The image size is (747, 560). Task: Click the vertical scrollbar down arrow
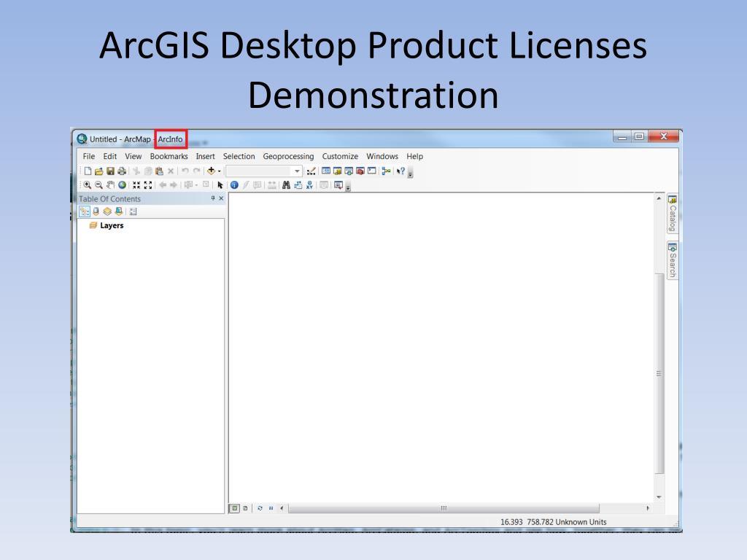coord(659,497)
